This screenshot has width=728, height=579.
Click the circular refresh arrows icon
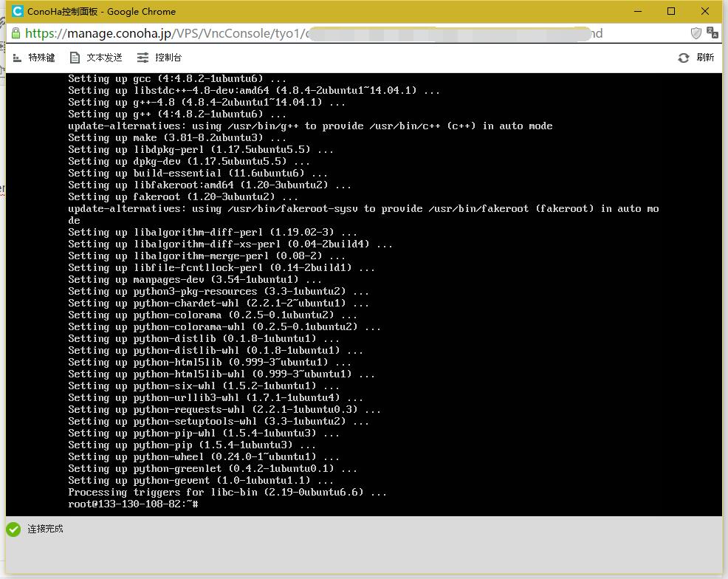[684, 58]
